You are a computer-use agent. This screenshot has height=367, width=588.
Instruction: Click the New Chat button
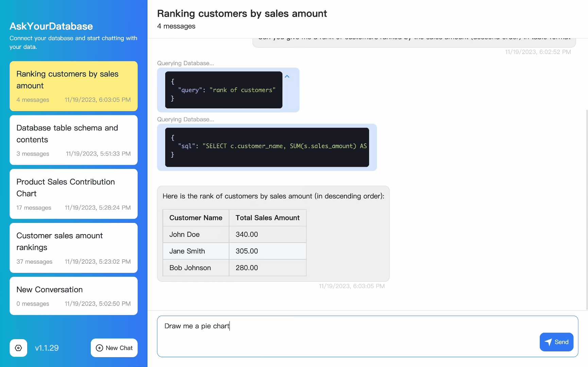click(x=114, y=348)
